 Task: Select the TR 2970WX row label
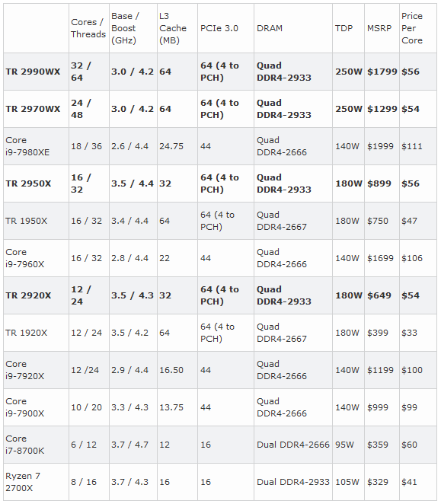(33, 109)
